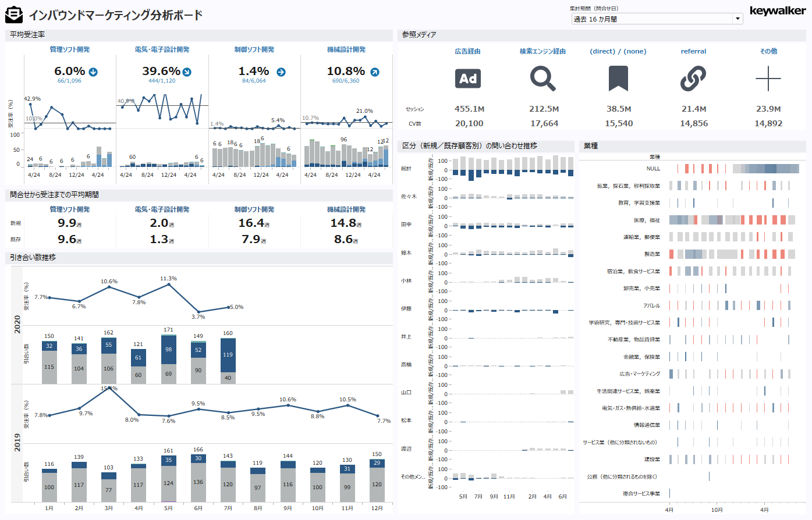Image resolution: width=812 pixels, height=520 pixels.
Task: Select the bookmark icon for (direct) / (none)
Action: click(618, 79)
